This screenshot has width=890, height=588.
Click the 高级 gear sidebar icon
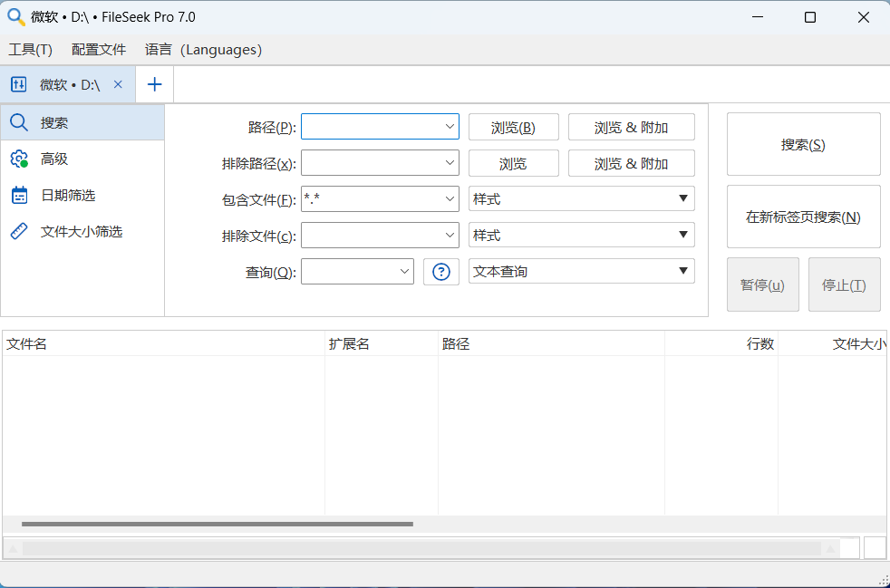click(x=19, y=159)
